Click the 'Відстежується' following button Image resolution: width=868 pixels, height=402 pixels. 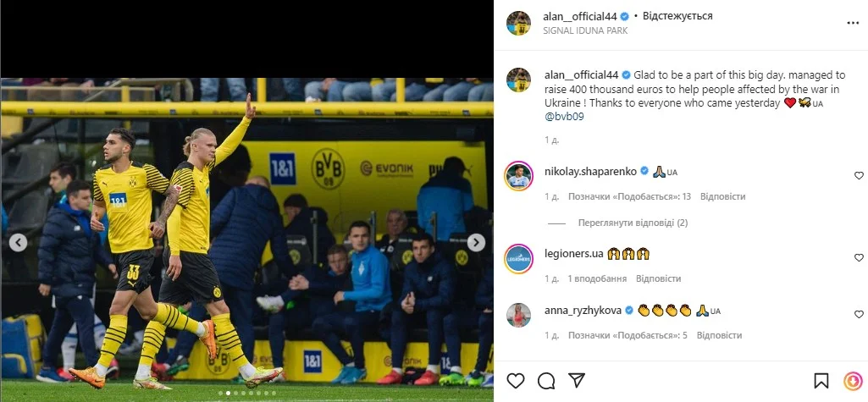coord(677,16)
